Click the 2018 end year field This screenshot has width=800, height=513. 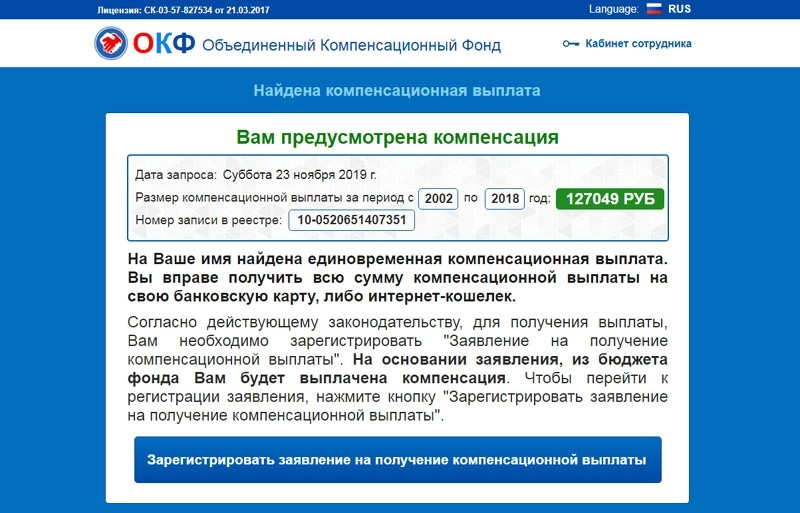505,198
